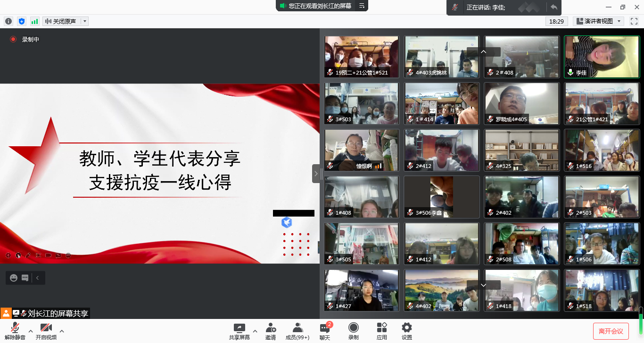Expand audio options arrow beside mute
The width and height of the screenshot is (644, 343).
click(x=31, y=331)
